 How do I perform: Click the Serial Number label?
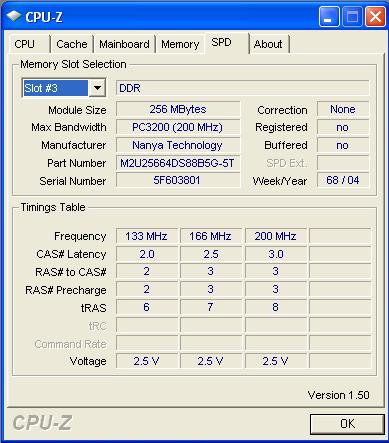point(73,181)
